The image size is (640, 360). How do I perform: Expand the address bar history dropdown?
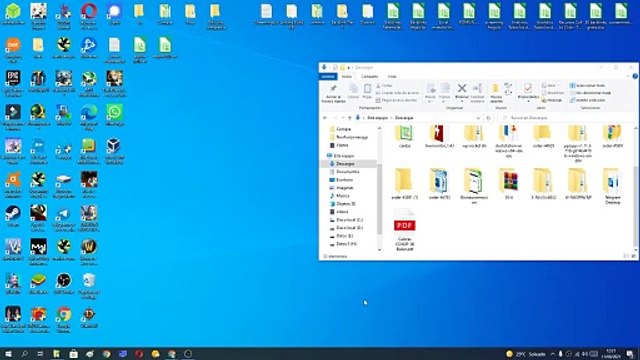(478, 118)
